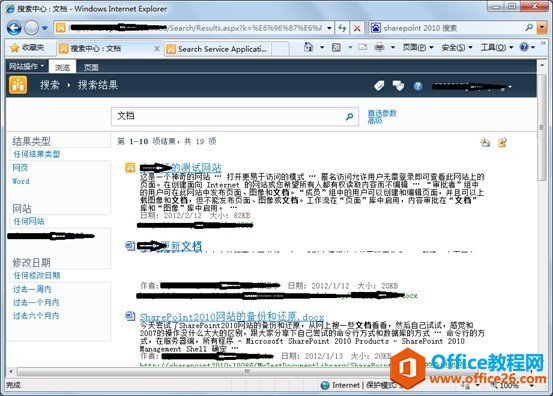
Task: Open the 网站操作 menu
Action: [x=26, y=66]
